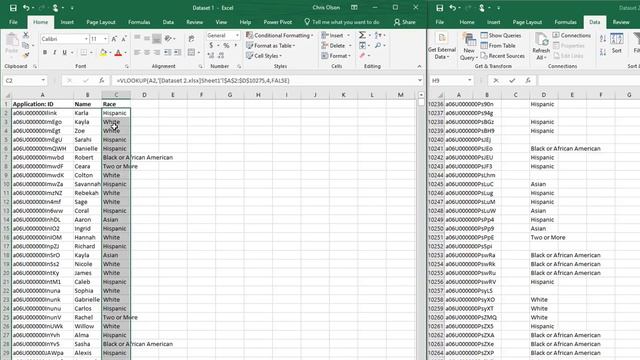The width and height of the screenshot is (640, 360).
Task: Click the Wrap Text icon
Action: tap(191, 39)
